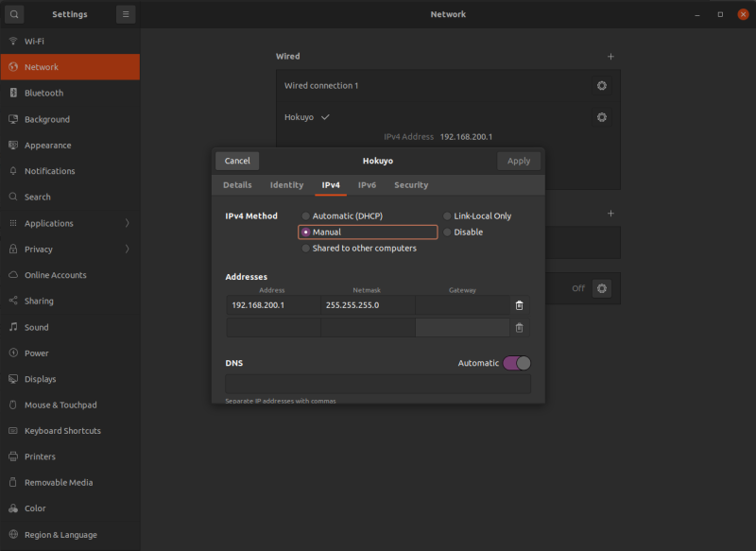Click the Cancel button in Hokuyo dialog

[x=237, y=161]
